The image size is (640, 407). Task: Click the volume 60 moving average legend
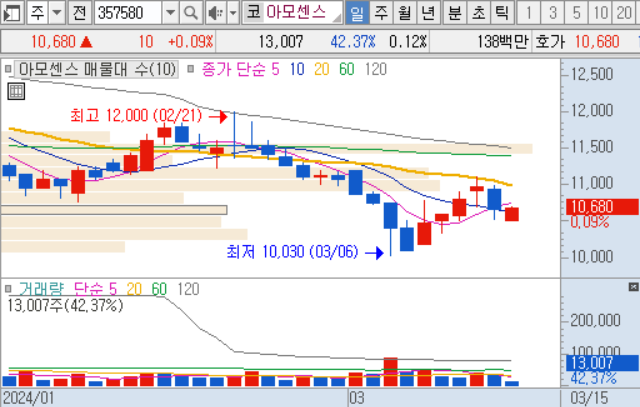point(159,289)
